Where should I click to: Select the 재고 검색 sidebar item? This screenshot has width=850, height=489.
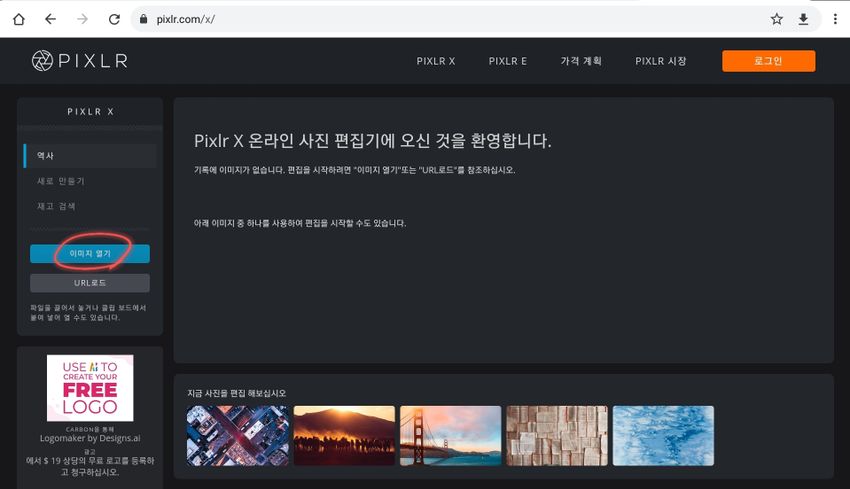tap(56, 206)
